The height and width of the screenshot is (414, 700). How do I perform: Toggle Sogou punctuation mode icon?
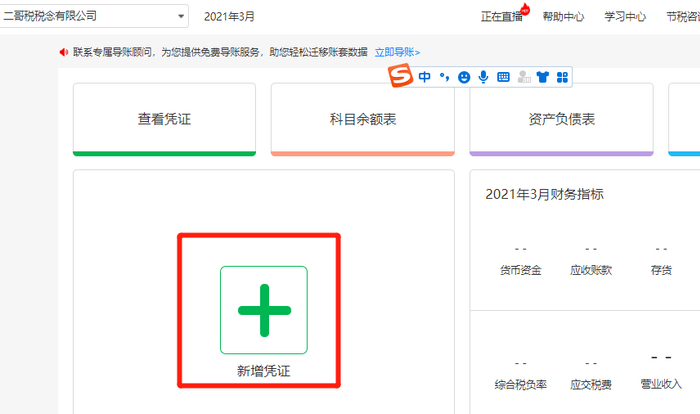tap(444, 77)
